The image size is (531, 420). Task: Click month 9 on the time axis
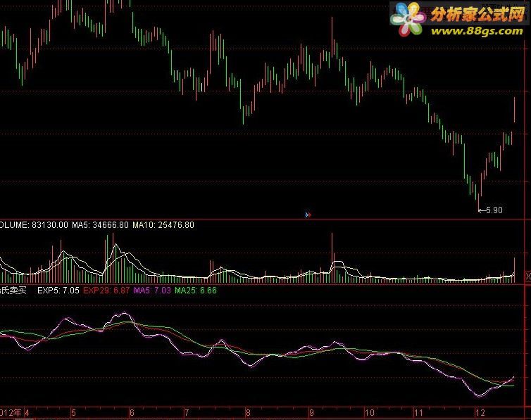(311, 412)
